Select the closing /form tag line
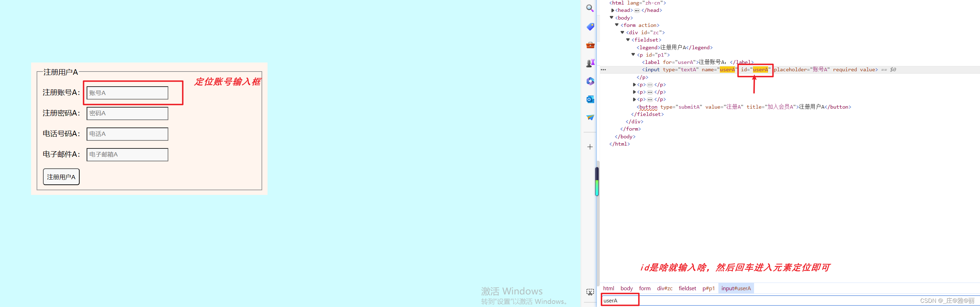980x307 pixels. point(630,129)
